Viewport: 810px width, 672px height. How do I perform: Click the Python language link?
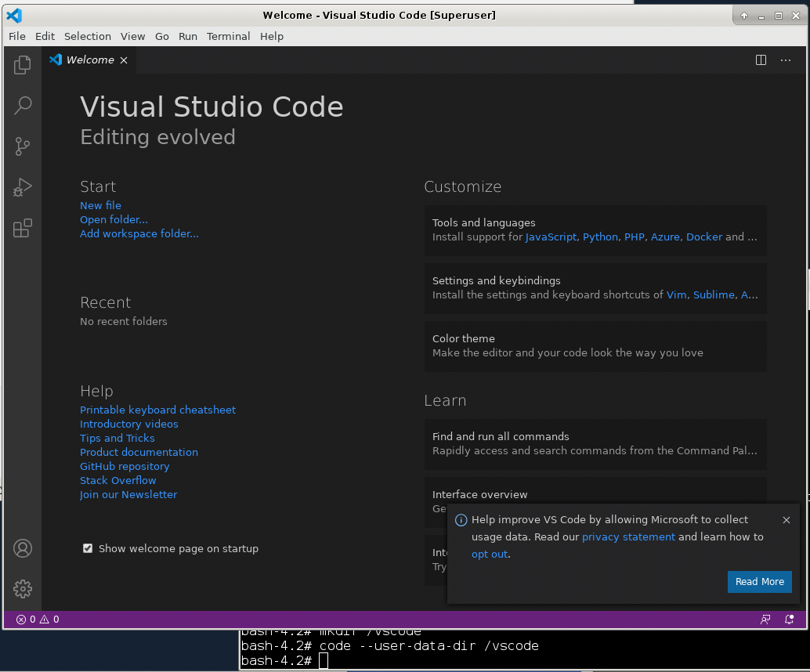[x=600, y=237]
